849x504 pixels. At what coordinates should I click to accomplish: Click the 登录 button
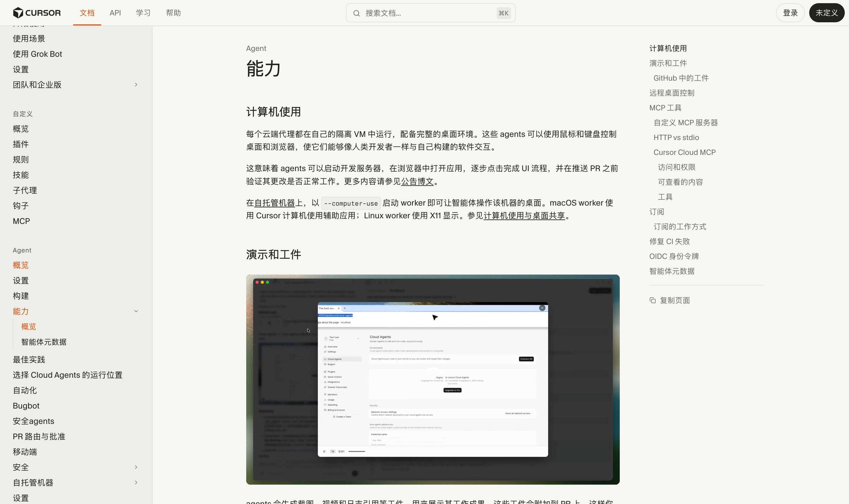click(x=790, y=13)
